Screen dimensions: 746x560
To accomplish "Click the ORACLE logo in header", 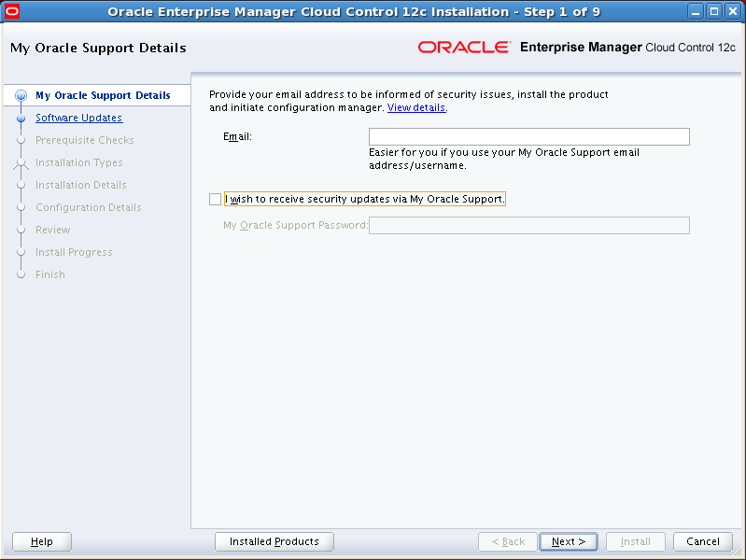I will click(464, 47).
